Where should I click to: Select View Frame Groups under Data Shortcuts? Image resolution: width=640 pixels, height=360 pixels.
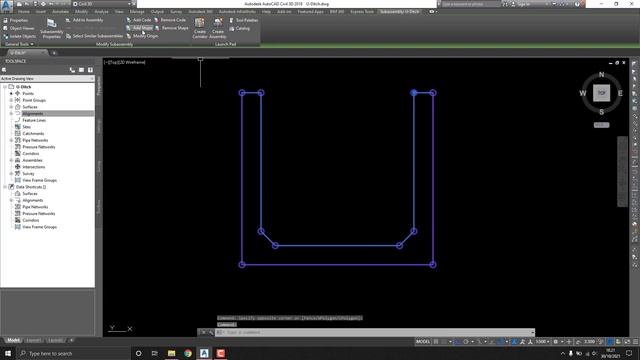40,227
